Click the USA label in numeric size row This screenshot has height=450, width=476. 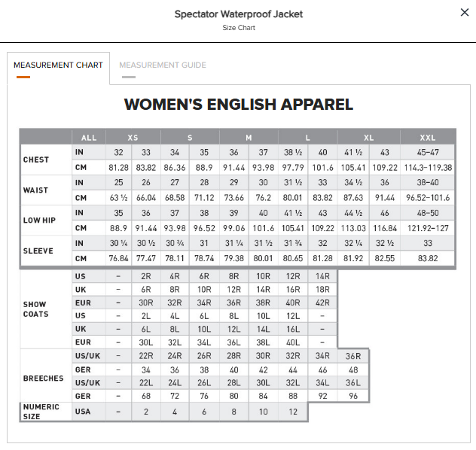click(x=83, y=412)
